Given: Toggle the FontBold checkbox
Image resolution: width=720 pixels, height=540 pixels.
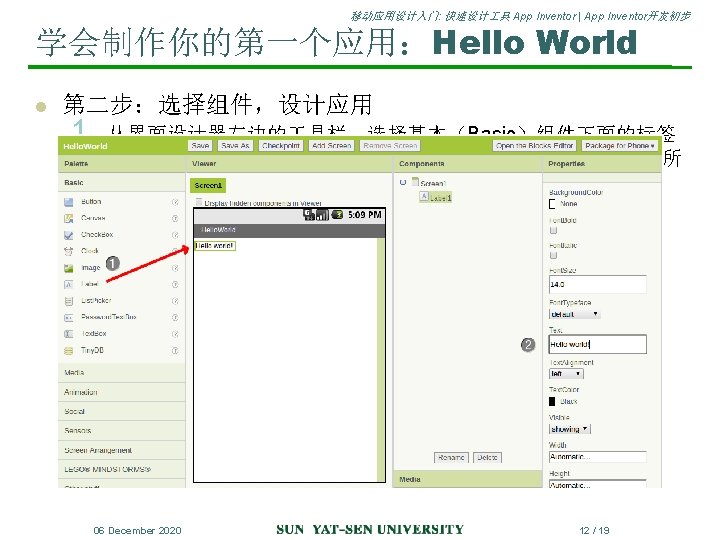Looking at the screenshot, I should click(x=553, y=230).
